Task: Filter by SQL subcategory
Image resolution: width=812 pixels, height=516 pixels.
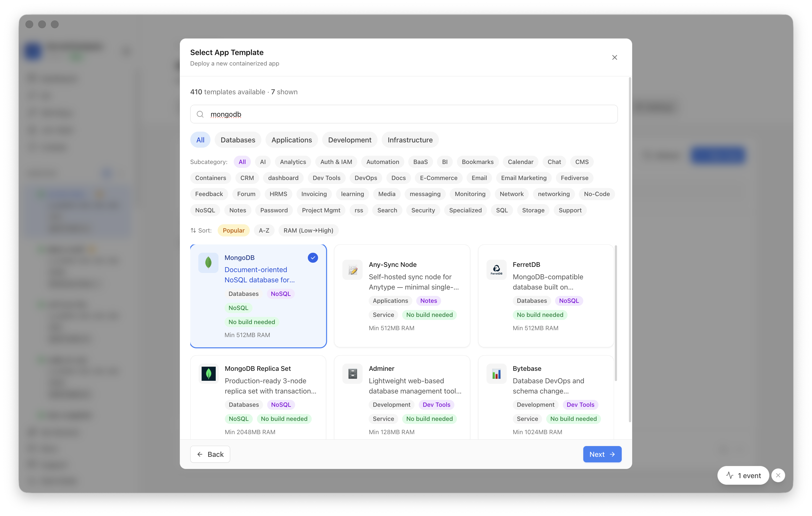Action: 501,210
